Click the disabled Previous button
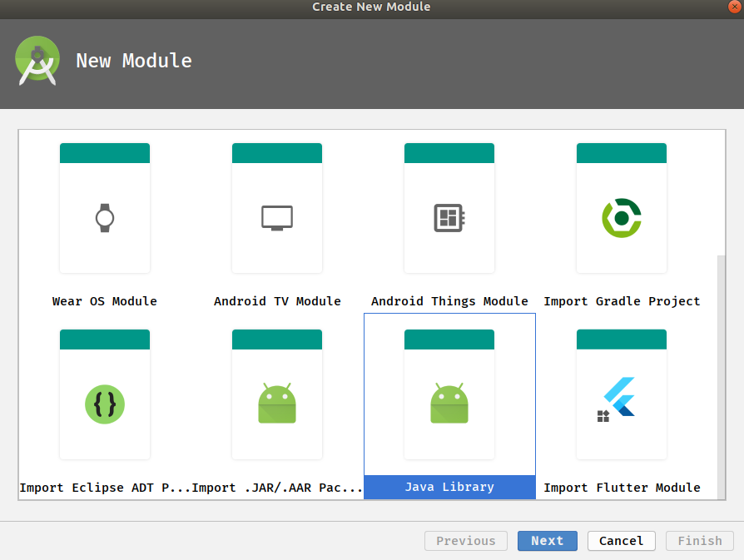Screen dimensions: 744x560 click(x=465, y=541)
